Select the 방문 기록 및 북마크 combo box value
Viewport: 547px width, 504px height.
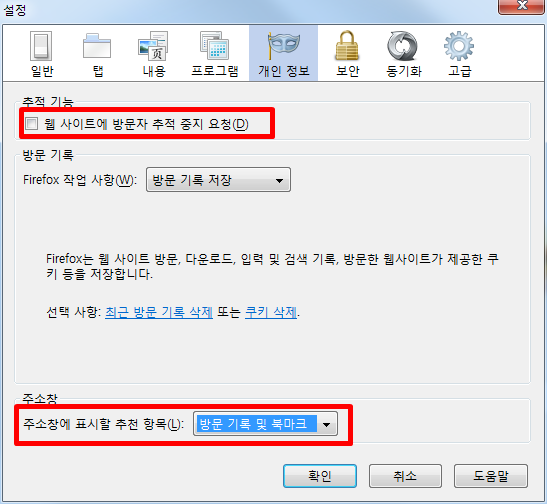pos(256,424)
